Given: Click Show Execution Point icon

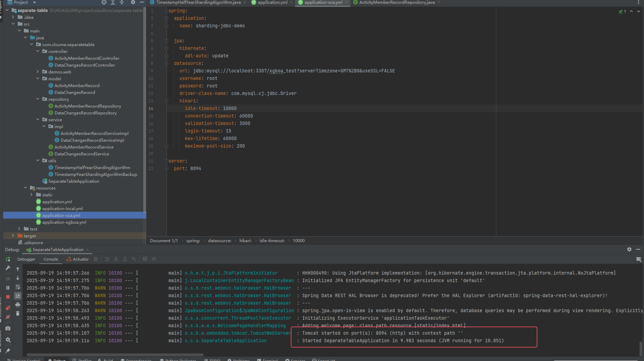Looking at the screenshot, I should pos(96,259).
